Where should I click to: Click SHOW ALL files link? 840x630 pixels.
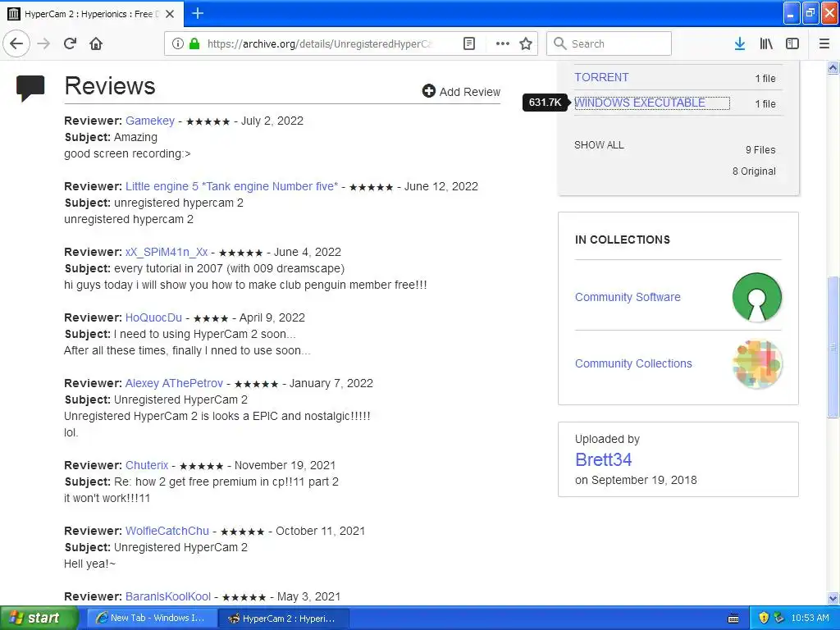(599, 144)
